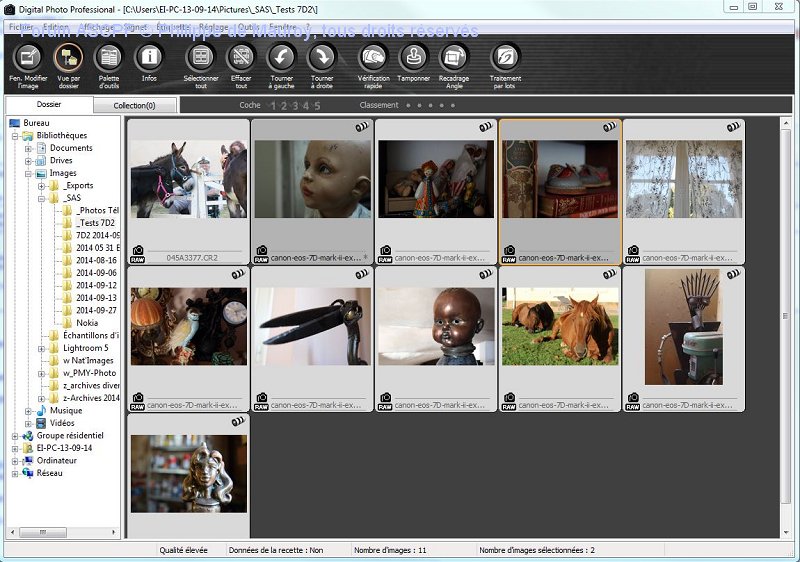800x562 pixels.
Task: Show image Infos panel
Action: point(149,58)
